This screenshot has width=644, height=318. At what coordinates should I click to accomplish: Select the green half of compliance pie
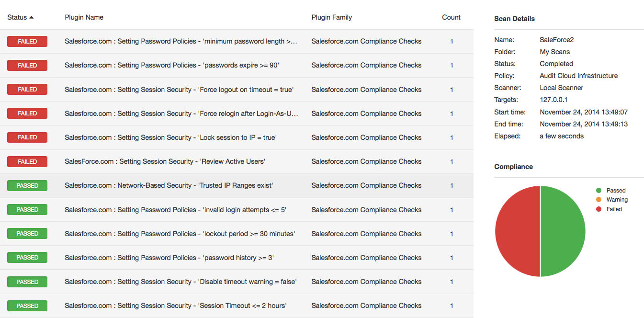tap(563, 231)
